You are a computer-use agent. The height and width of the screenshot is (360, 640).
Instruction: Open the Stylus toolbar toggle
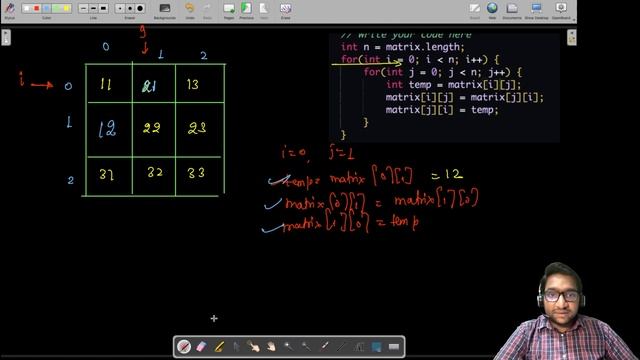click(x=9, y=9)
